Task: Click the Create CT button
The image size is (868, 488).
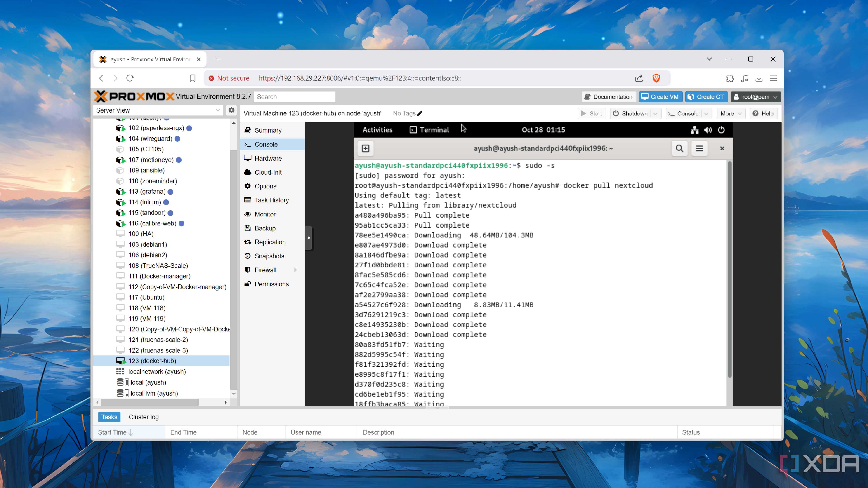Action: click(x=706, y=97)
